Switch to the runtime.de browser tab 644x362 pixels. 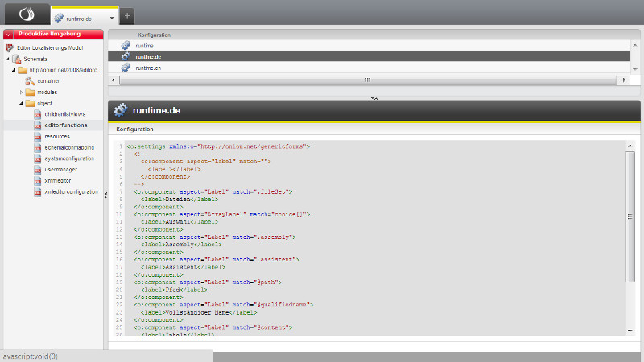pyautogui.click(x=79, y=18)
